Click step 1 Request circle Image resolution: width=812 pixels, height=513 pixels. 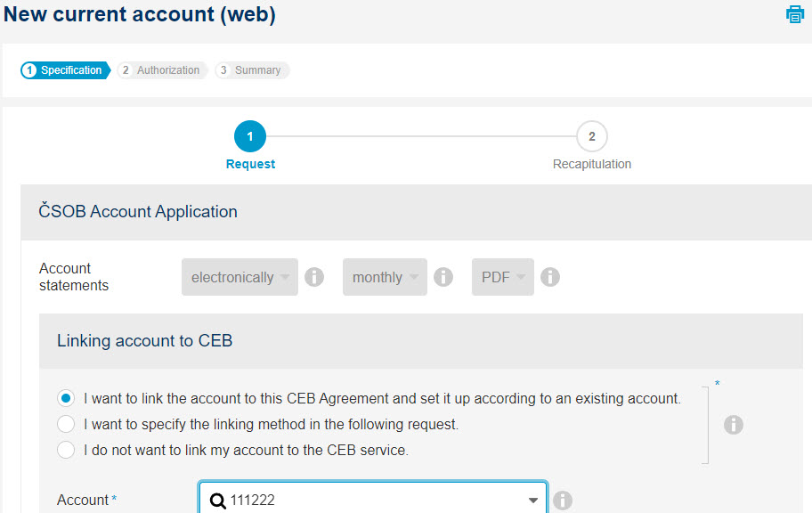tap(250, 136)
